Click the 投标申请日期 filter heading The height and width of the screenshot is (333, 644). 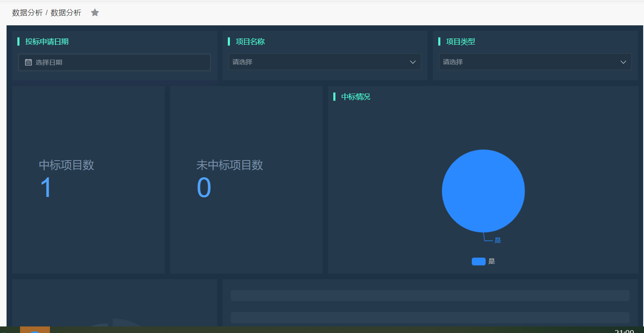[47, 42]
